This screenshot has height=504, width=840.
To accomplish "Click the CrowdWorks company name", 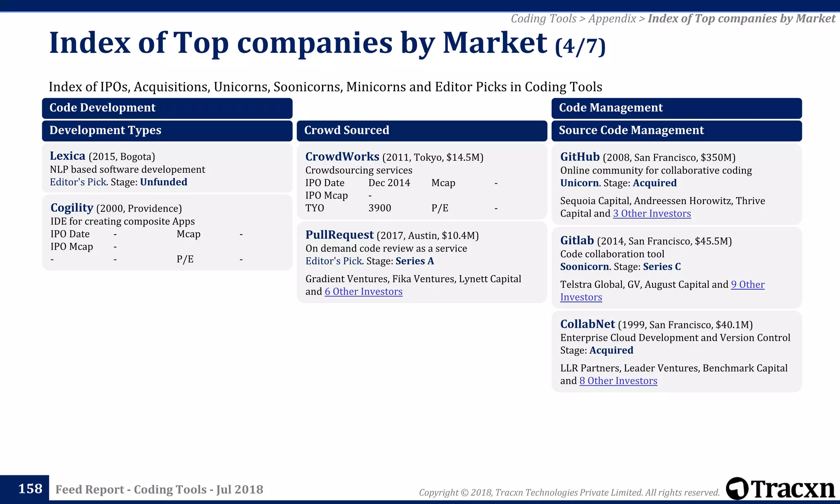I will pyautogui.click(x=342, y=156).
